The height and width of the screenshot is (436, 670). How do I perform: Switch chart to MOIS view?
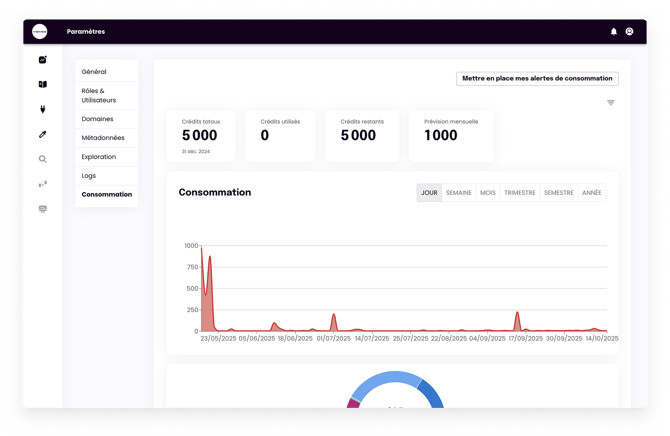tap(488, 193)
